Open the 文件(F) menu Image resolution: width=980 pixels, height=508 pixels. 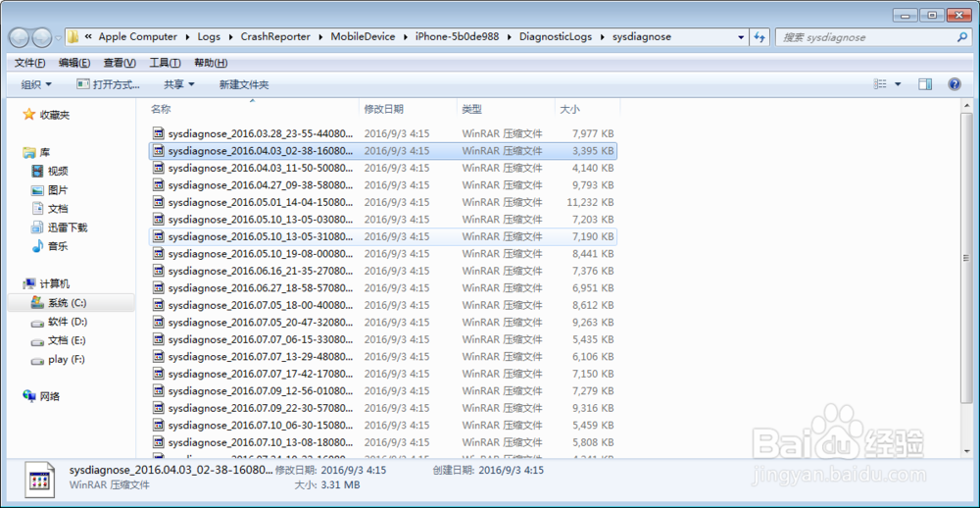tap(30, 63)
